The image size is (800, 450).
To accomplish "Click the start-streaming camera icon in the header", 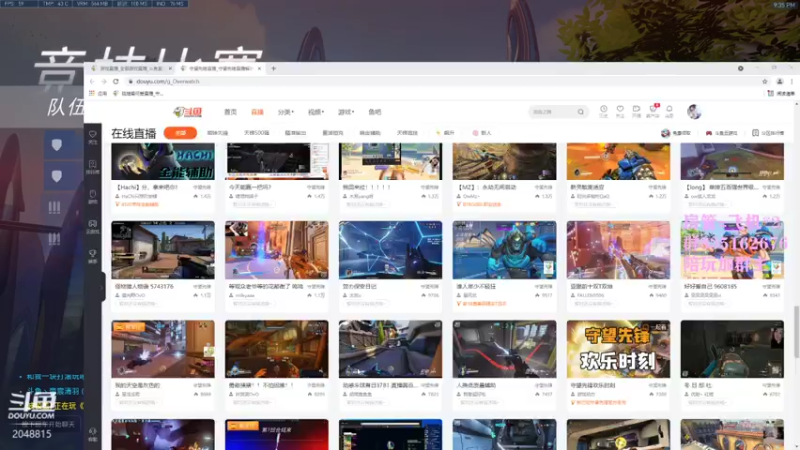I will (636, 111).
